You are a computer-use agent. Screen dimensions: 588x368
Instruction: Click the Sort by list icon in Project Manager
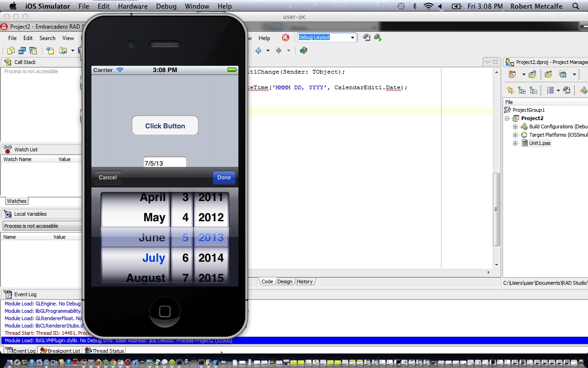(x=550, y=90)
